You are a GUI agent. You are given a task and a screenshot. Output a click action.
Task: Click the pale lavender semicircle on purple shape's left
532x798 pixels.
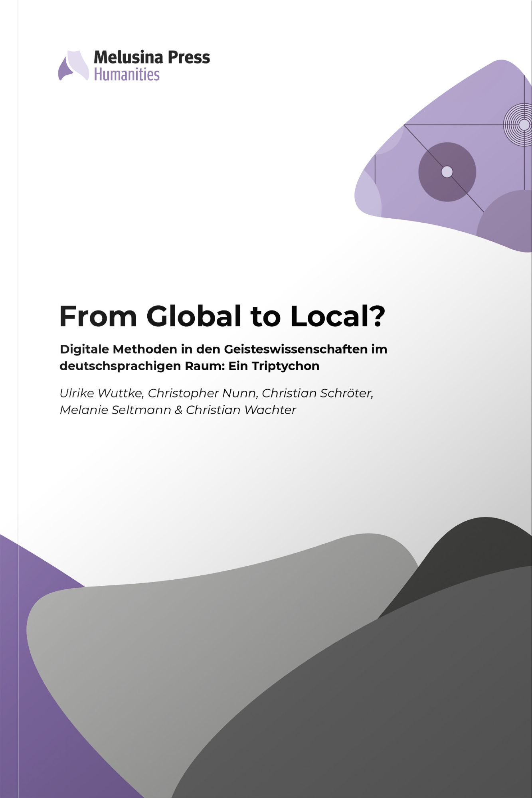point(368,196)
